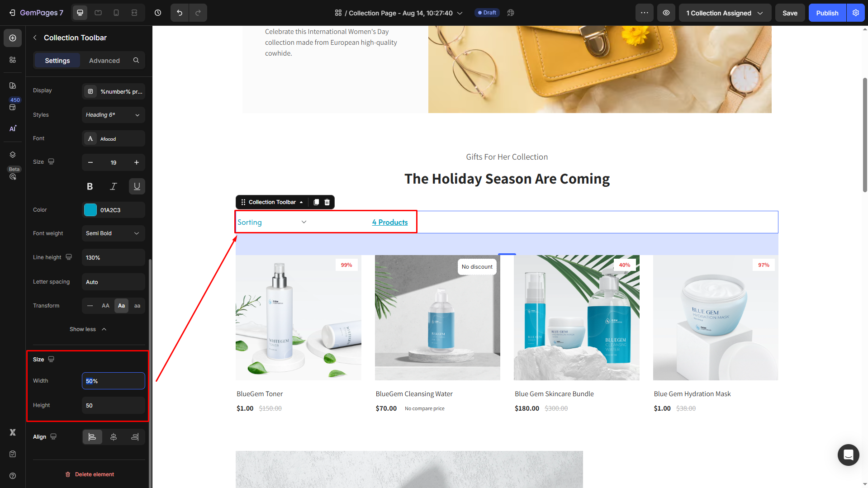Toggle bold text formatting
The width and height of the screenshot is (868, 488).
click(90, 186)
